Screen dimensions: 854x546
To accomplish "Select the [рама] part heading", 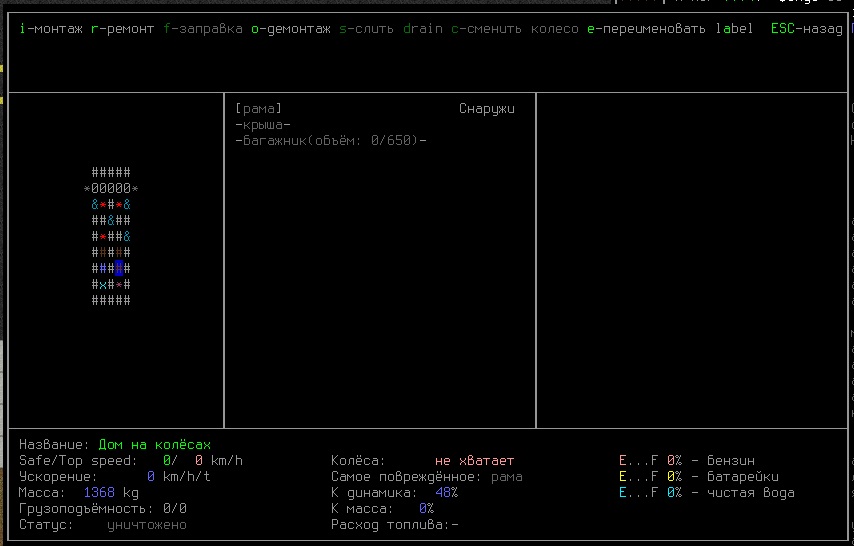I will click(259, 108).
